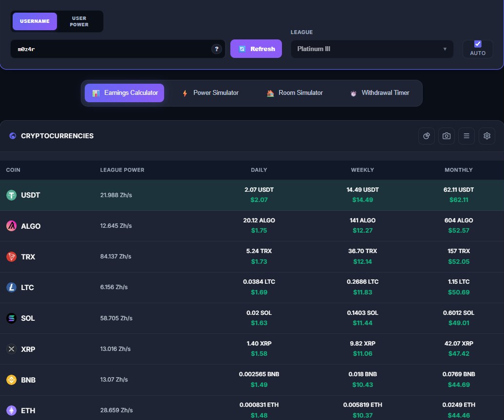The width and height of the screenshot is (504, 420).
Task: Click the 13.016 Zh/s league power value
Action: [x=115, y=348]
